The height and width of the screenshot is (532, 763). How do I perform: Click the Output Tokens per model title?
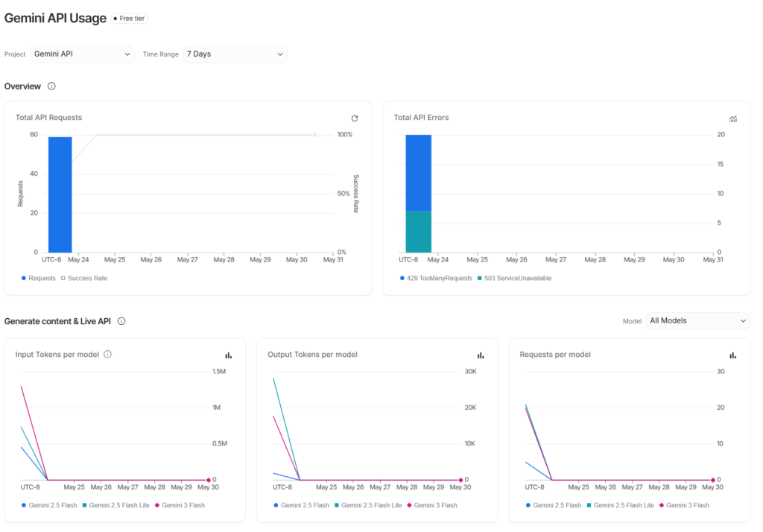(312, 355)
